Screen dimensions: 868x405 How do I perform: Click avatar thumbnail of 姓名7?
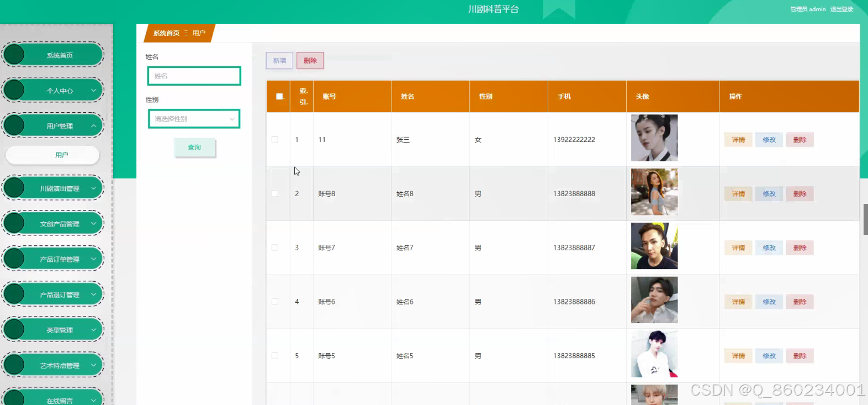[654, 246]
